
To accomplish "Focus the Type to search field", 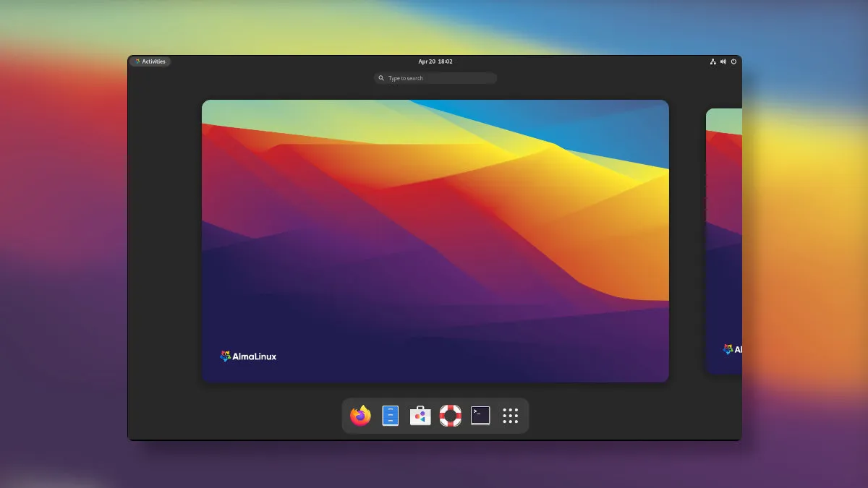I will [435, 78].
